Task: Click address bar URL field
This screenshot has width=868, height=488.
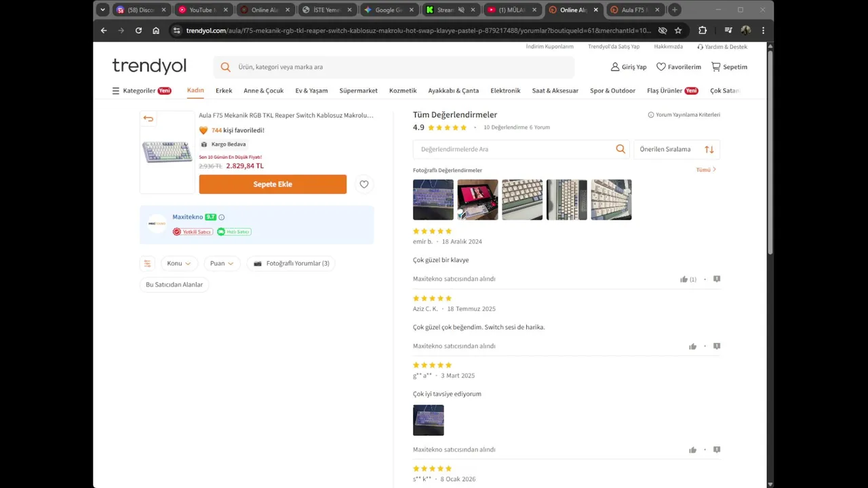Action: (x=418, y=30)
